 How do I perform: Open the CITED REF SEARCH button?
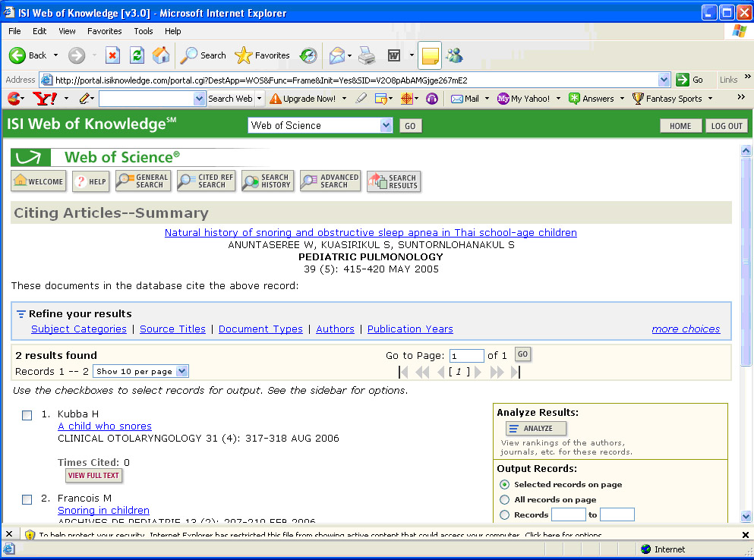pos(207,181)
